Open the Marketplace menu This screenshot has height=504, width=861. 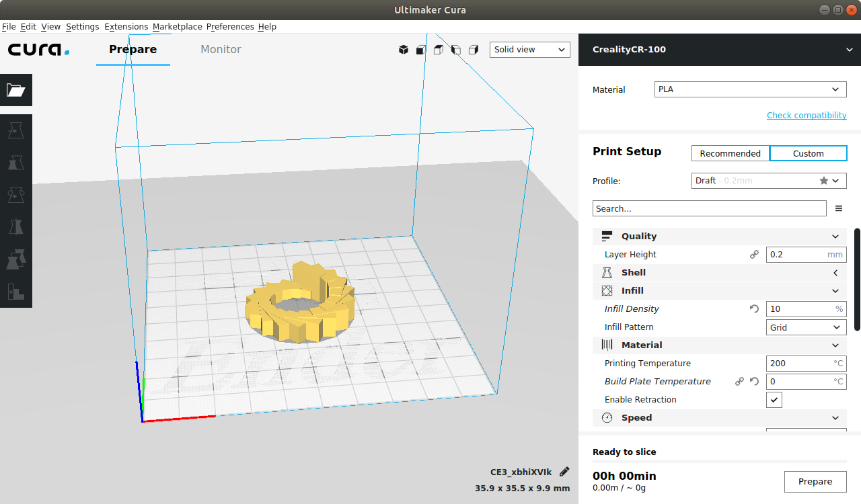pyautogui.click(x=177, y=27)
